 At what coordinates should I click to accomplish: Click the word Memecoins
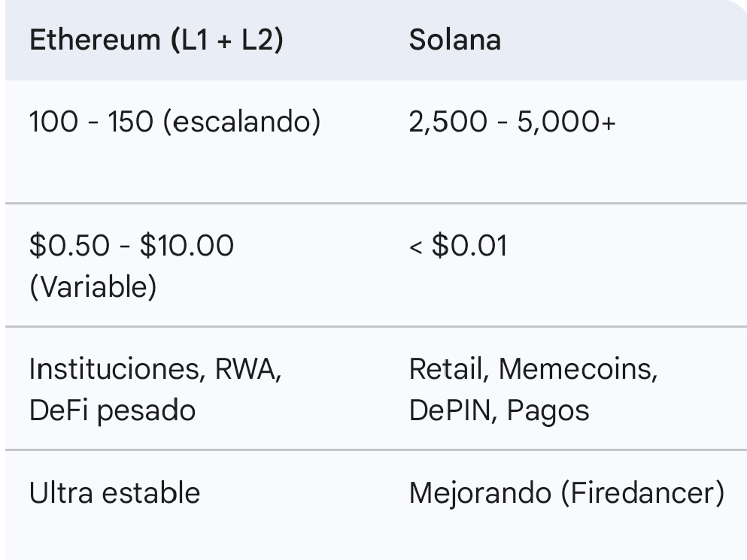(578, 369)
